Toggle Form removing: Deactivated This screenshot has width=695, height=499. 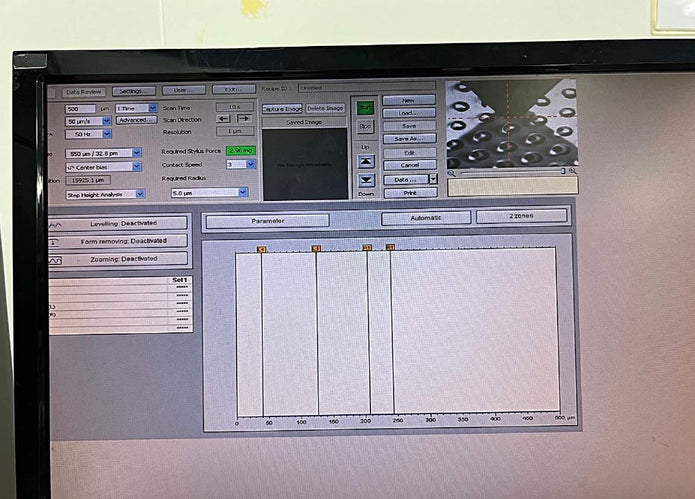119,242
